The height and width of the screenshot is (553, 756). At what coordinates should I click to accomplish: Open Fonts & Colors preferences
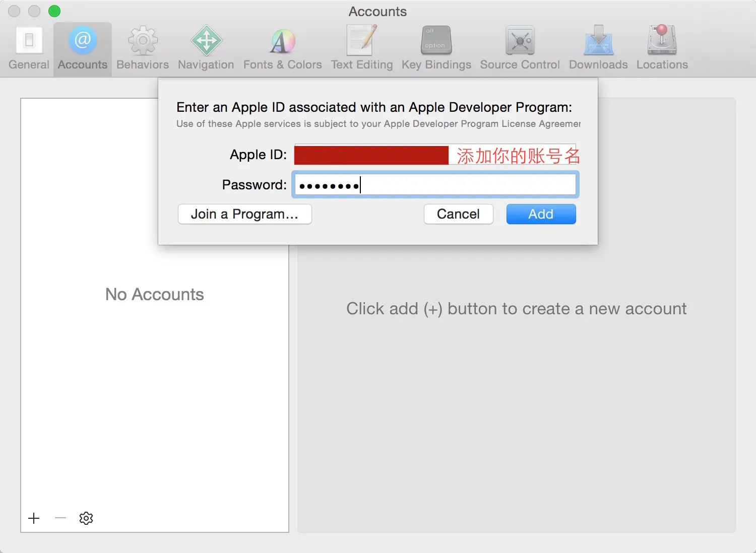tap(282, 49)
